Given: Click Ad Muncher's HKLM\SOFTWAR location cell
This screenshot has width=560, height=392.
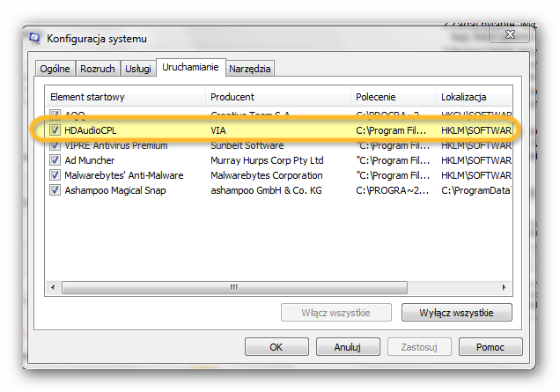Looking at the screenshot, I should click(476, 160).
